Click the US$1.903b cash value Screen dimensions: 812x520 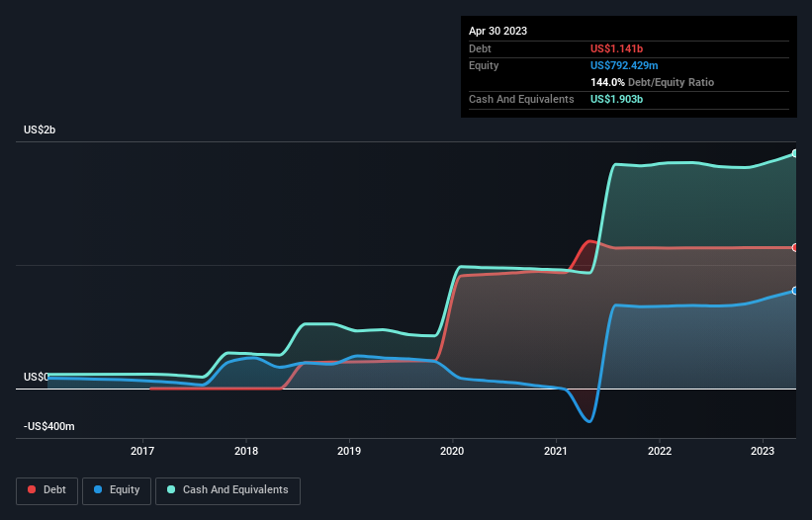point(616,99)
